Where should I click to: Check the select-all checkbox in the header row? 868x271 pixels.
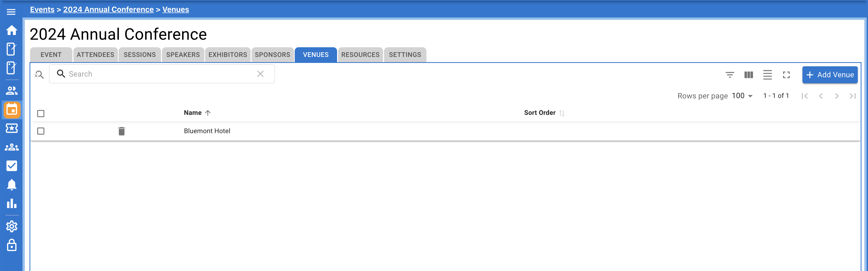coord(40,114)
